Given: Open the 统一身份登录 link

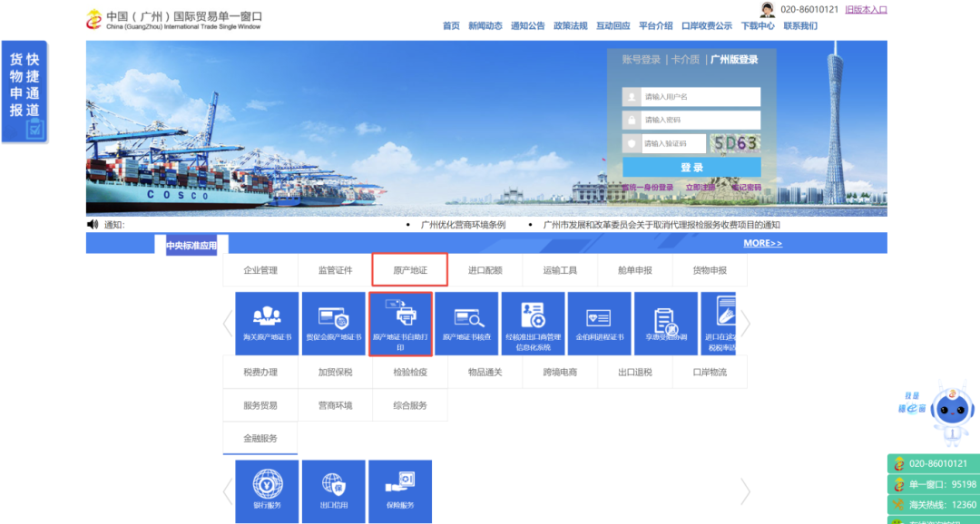Looking at the screenshot, I should pyautogui.click(x=648, y=188).
